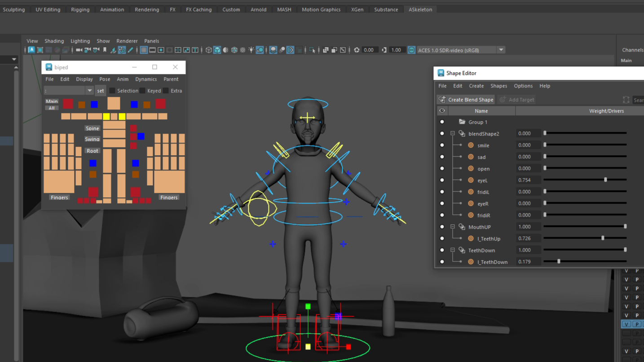Viewport: 644px width, 362px height.
Task: Enable the Selection checkbox in biped window
Action: pyautogui.click(x=112, y=91)
